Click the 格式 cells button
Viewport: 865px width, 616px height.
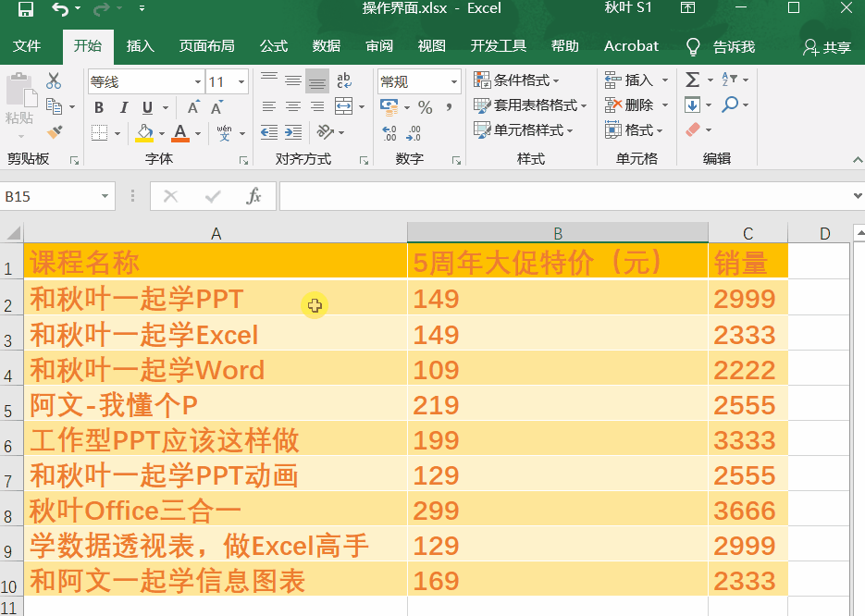point(634,130)
